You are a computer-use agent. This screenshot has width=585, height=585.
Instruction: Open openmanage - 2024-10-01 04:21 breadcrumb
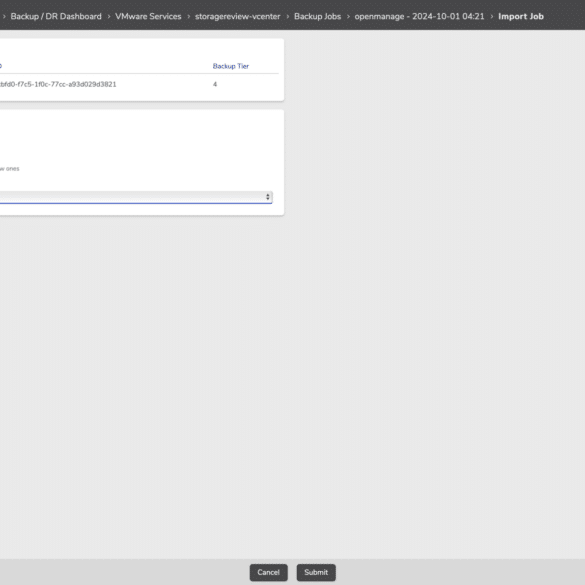point(419,16)
